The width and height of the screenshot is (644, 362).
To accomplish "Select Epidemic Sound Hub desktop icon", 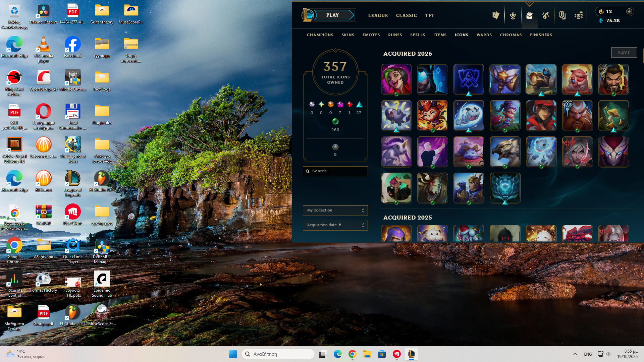I will pyautogui.click(x=102, y=284).
